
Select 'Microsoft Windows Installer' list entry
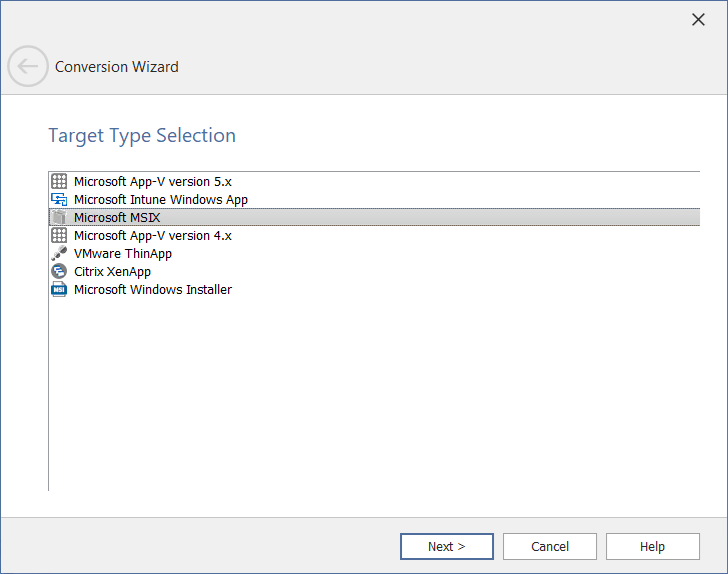click(152, 290)
